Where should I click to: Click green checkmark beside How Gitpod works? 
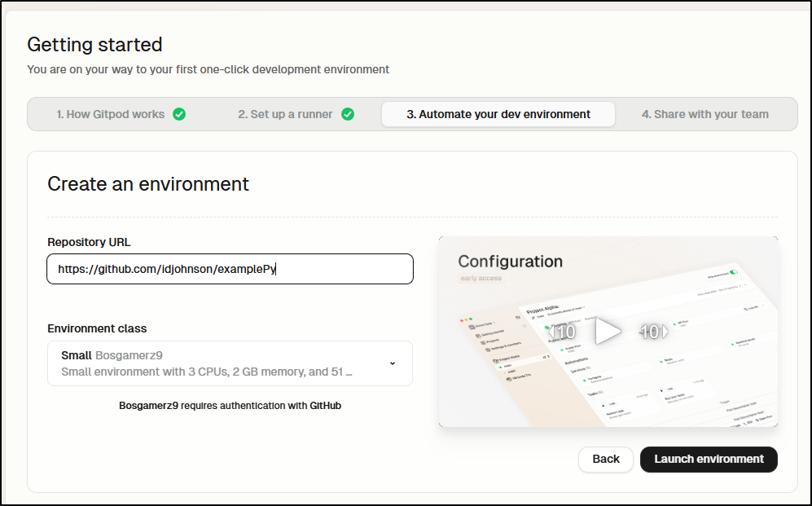point(179,114)
